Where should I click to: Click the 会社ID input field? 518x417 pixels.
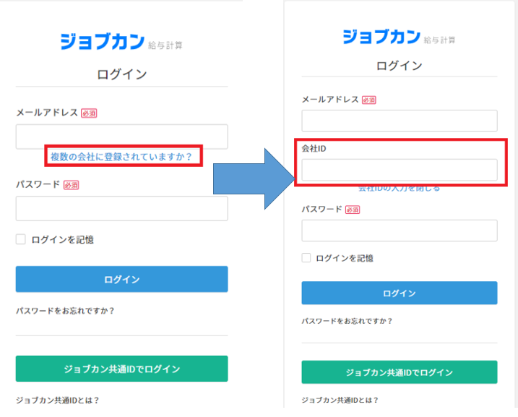pos(399,170)
